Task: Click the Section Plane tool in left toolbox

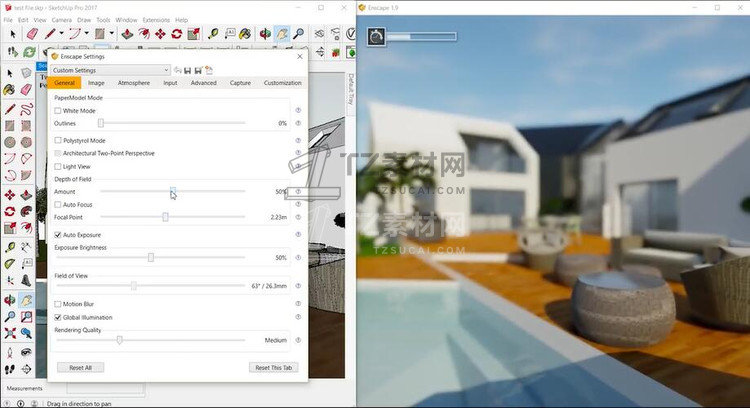Action: pos(26,369)
